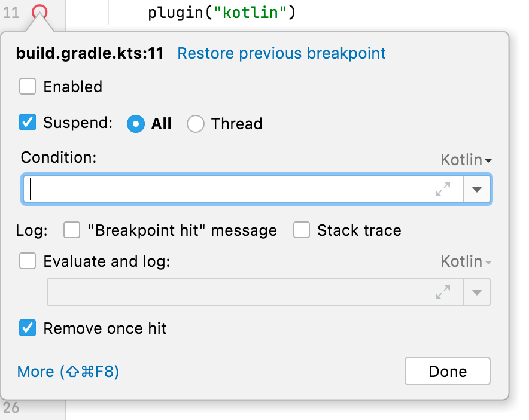Enable Stack trace logging
The width and height of the screenshot is (529, 420).
(x=302, y=230)
